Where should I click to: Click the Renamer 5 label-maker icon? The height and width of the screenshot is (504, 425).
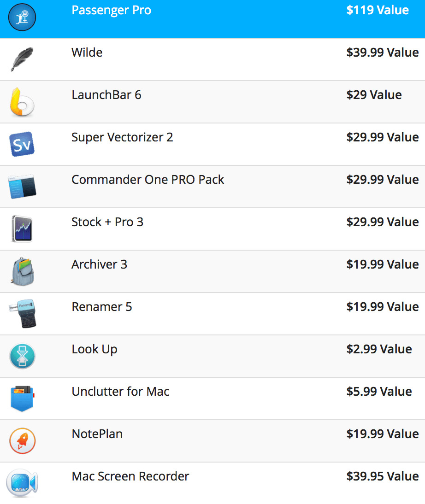tap(23, 314)
